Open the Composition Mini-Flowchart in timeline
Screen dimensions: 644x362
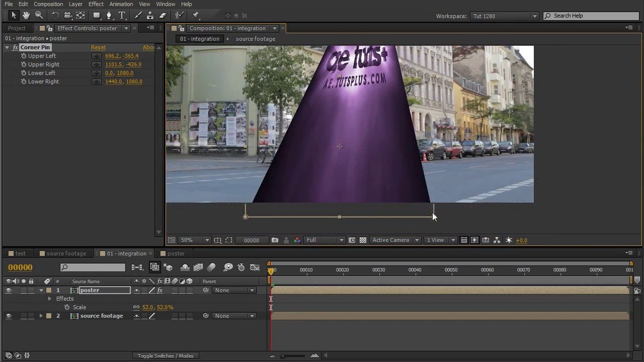(137, 267)
